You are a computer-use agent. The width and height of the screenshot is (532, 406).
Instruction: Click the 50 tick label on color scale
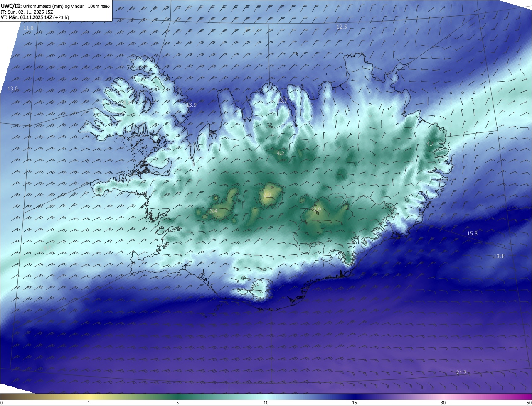pyautogui.click(x=529, y=403)
